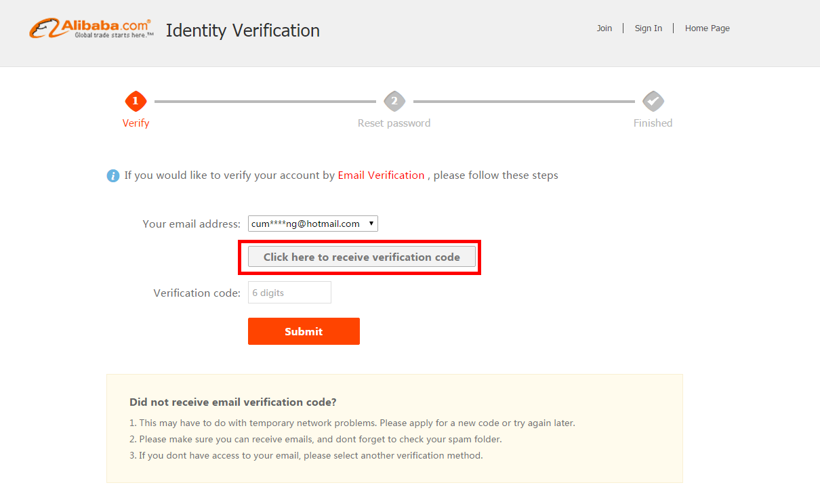Click the blue information icon

coord(113,176)
